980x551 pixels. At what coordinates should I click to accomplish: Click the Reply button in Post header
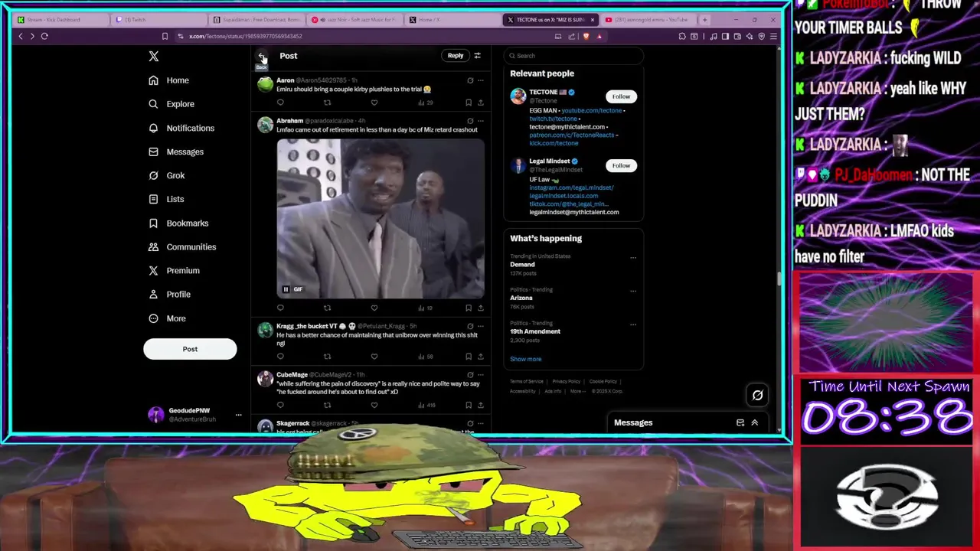456,55
